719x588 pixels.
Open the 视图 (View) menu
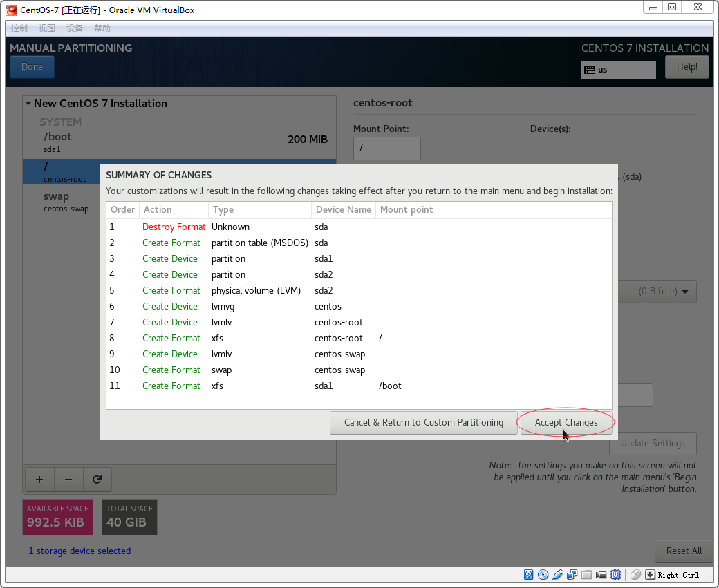(47, 28)
